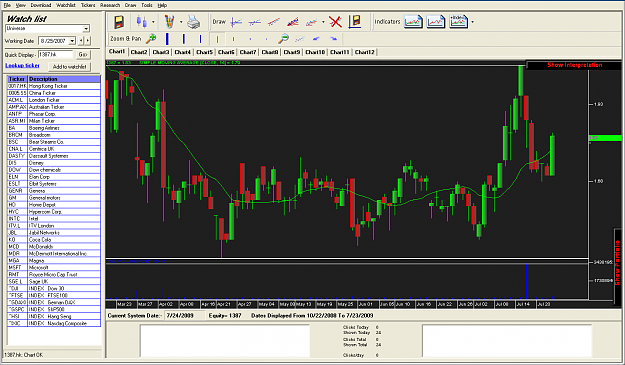Select the pressed medium bar width icon

[x=217, y=39]
